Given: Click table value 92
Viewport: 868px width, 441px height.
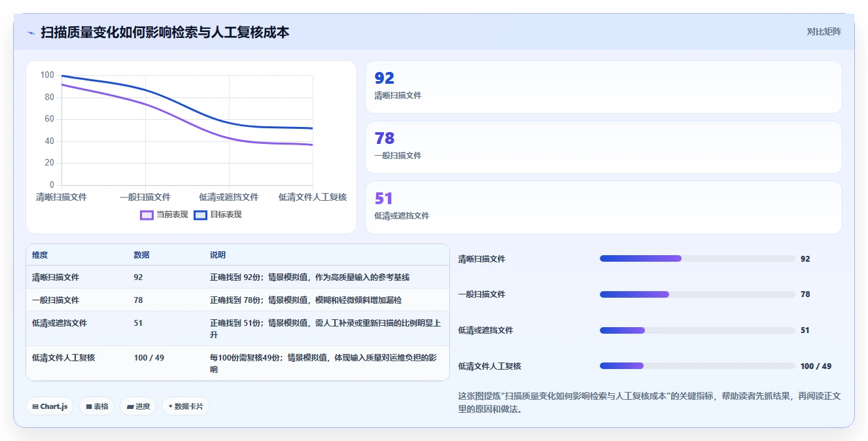Looking at the screenshot, I should click(138, 277).
